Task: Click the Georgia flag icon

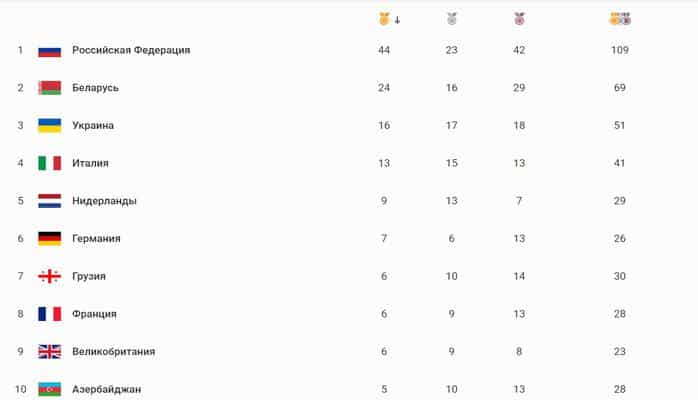Action: [x=49, y=276]
